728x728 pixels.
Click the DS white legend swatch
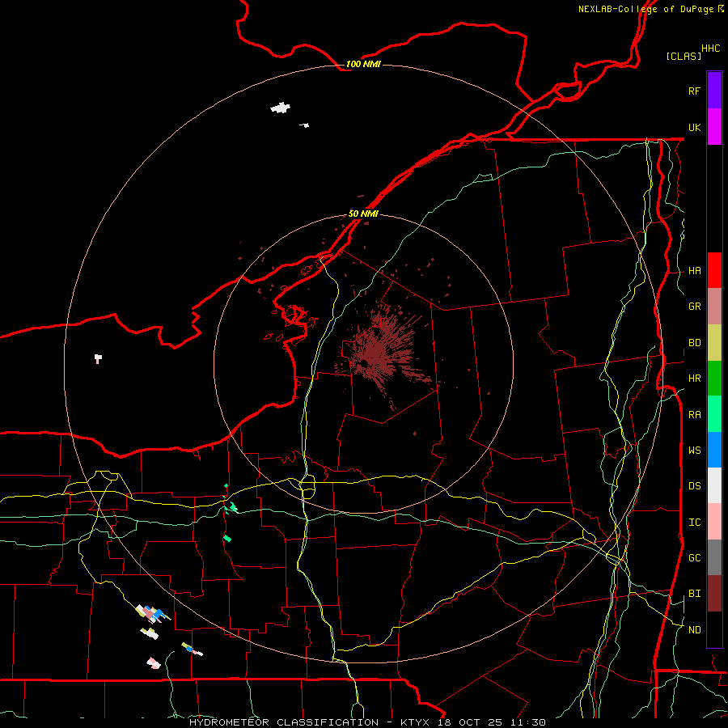pos(714,485)
